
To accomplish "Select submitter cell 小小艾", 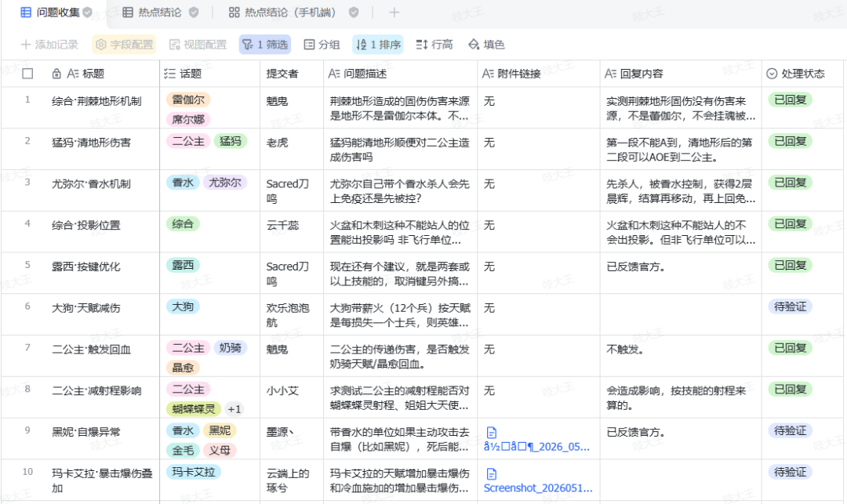I will (x=292, y=397).
